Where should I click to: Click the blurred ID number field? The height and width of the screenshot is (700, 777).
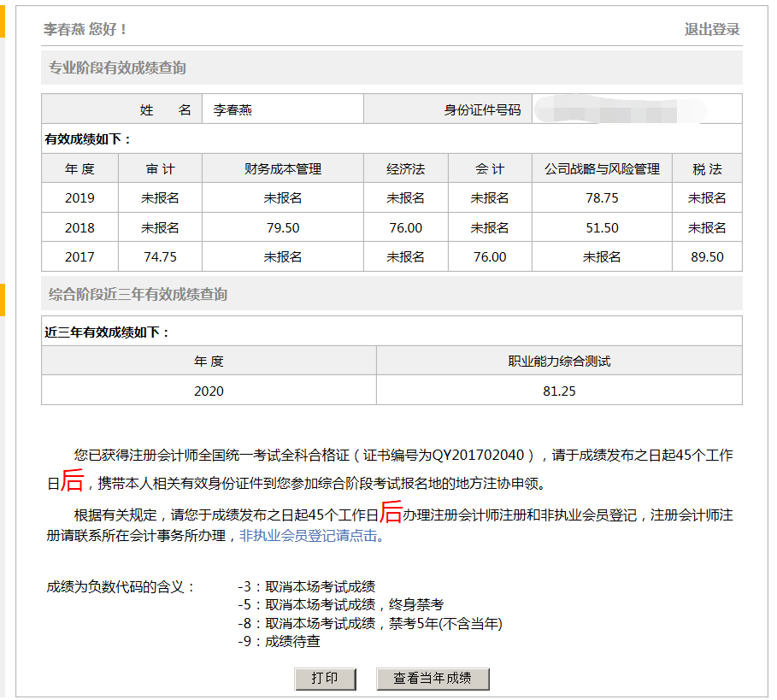636,110
